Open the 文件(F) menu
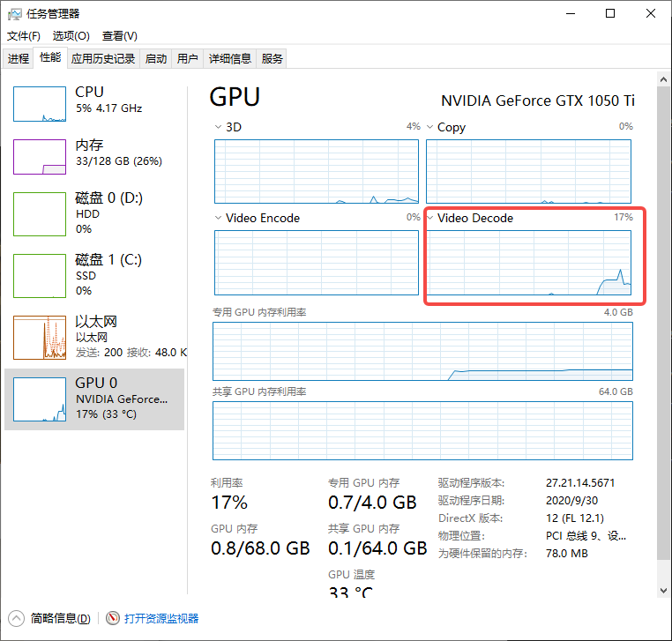672x641 pixels. pos(24,36)
